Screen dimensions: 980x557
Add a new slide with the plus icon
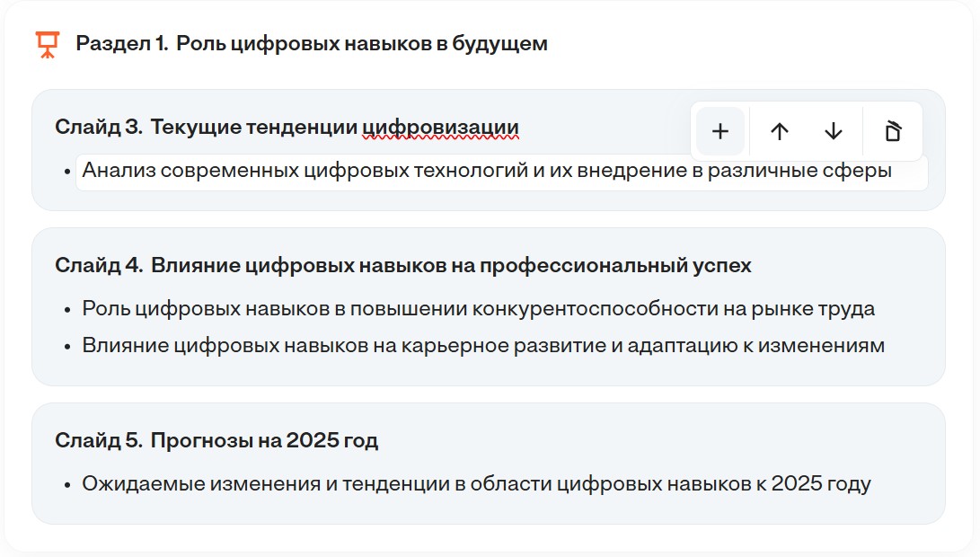(719, 131)
